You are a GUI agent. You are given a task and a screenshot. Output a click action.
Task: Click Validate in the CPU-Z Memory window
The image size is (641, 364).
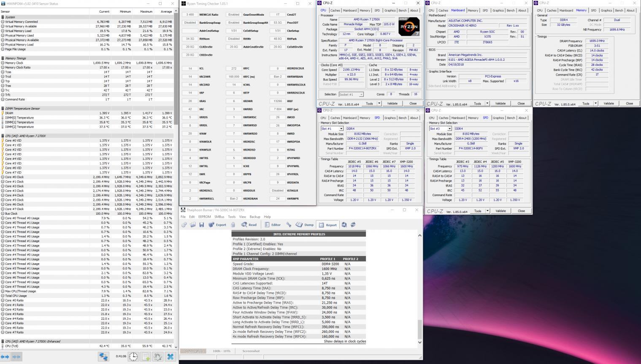point(609,103)
